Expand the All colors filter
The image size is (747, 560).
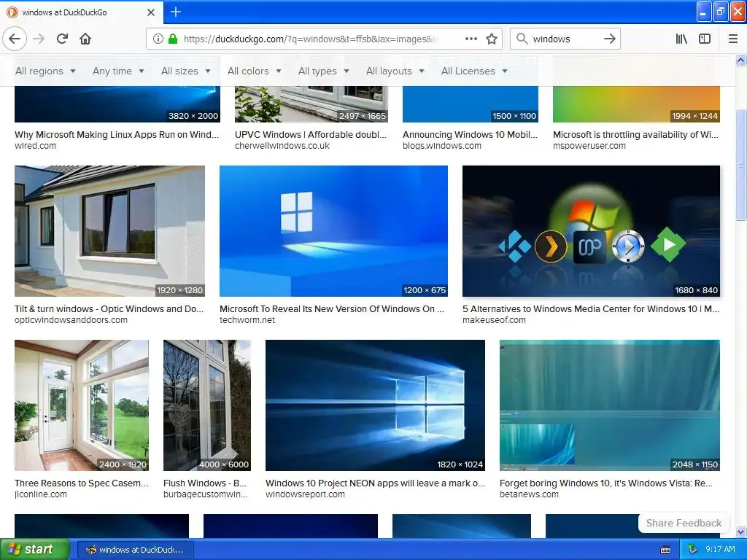(255, 71)
